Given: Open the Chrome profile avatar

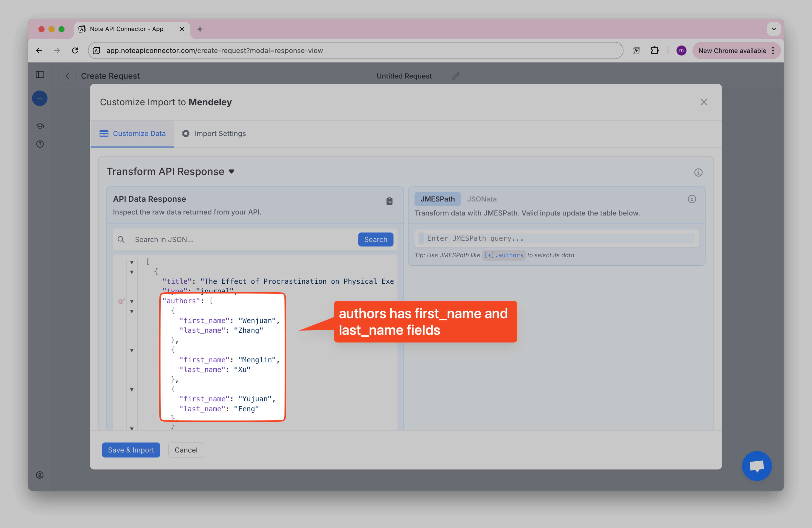Looking at the screenshot, I should click(681, 51).
